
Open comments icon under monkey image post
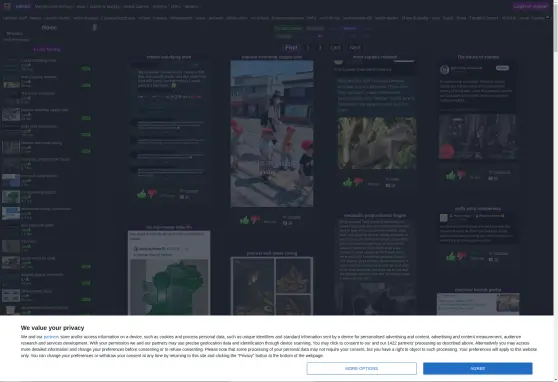tap(388, 185)
